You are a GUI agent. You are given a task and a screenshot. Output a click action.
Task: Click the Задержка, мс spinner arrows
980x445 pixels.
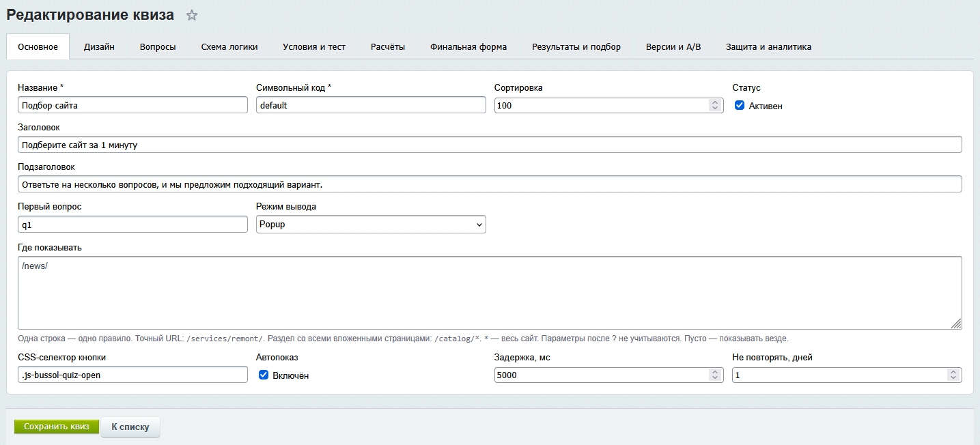point(715,375)
